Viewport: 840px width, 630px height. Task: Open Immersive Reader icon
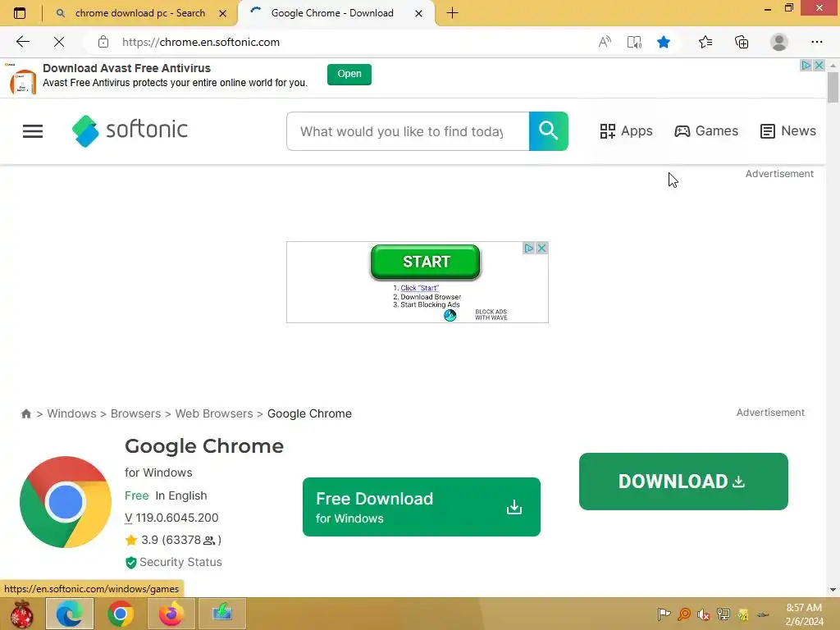click(634, 42)
